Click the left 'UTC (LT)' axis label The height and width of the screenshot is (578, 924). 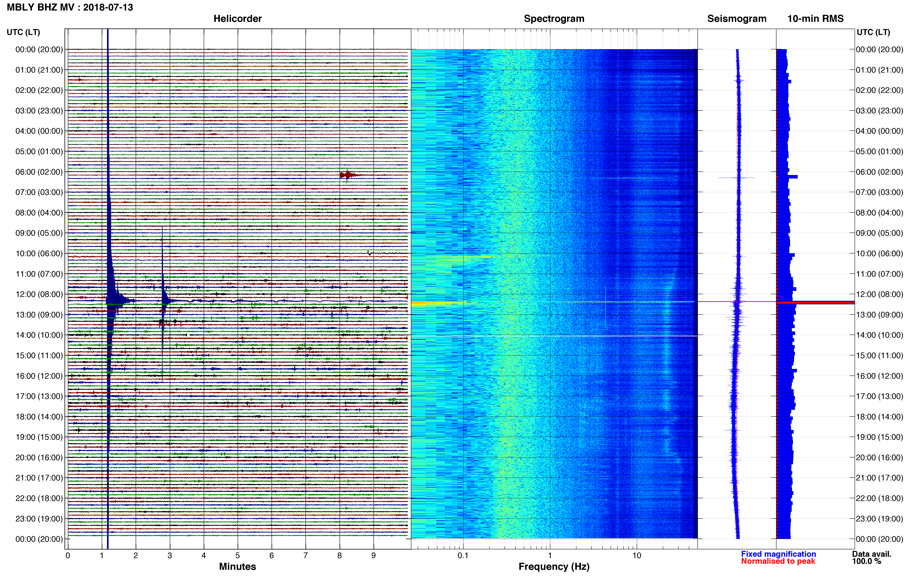click(23, 32)
